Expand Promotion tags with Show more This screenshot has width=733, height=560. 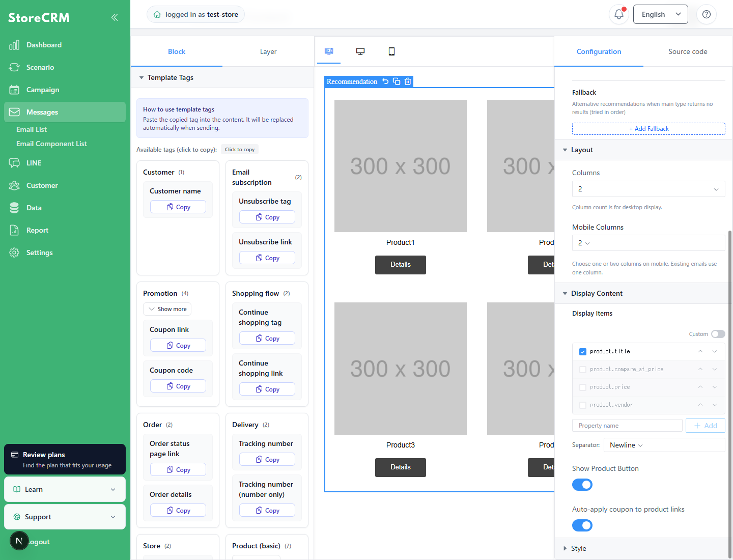(167, 309)
